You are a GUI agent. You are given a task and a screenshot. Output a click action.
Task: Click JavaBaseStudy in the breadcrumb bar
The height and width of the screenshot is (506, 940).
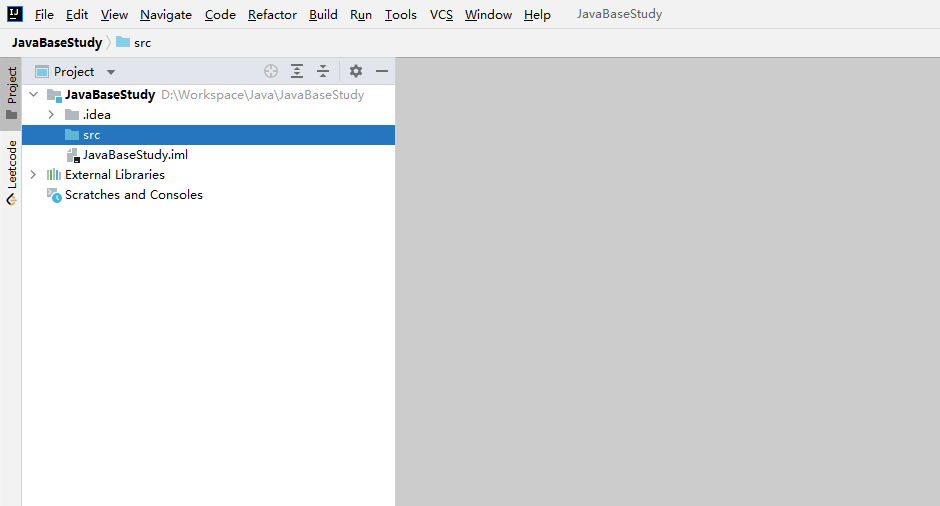point(57,43)
